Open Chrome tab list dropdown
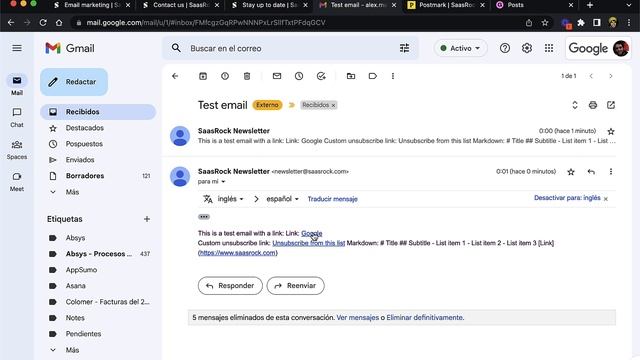The image size is (640, 360). 629,5
